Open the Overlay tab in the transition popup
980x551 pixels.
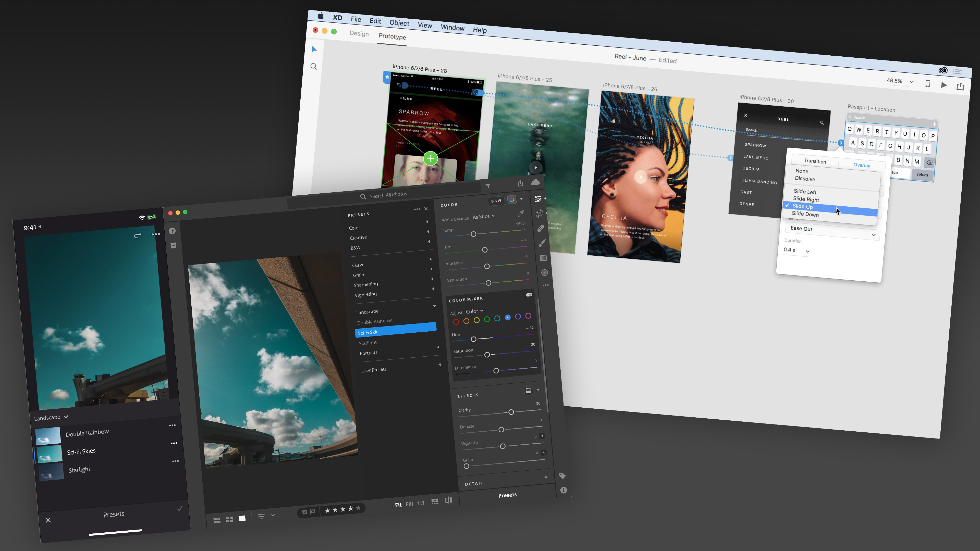click(861, 165)
